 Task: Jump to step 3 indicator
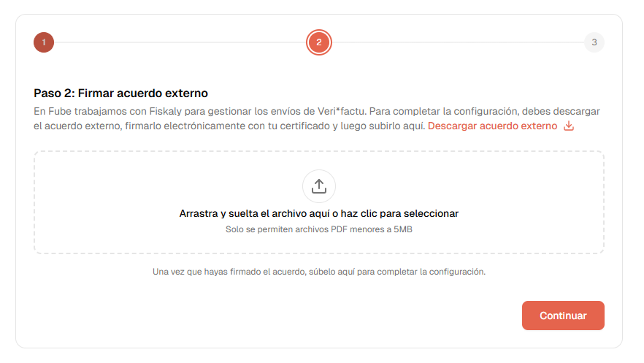click(x=594, y=42)
